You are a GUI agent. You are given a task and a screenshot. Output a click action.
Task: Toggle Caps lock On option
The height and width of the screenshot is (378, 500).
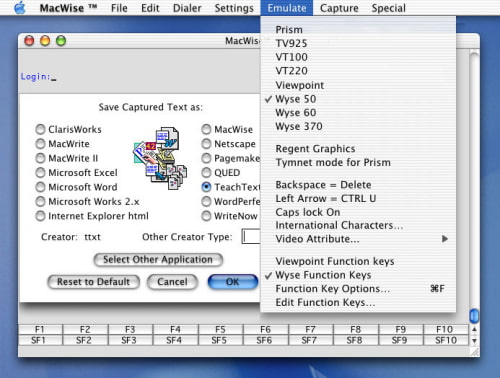click(358, 212)
